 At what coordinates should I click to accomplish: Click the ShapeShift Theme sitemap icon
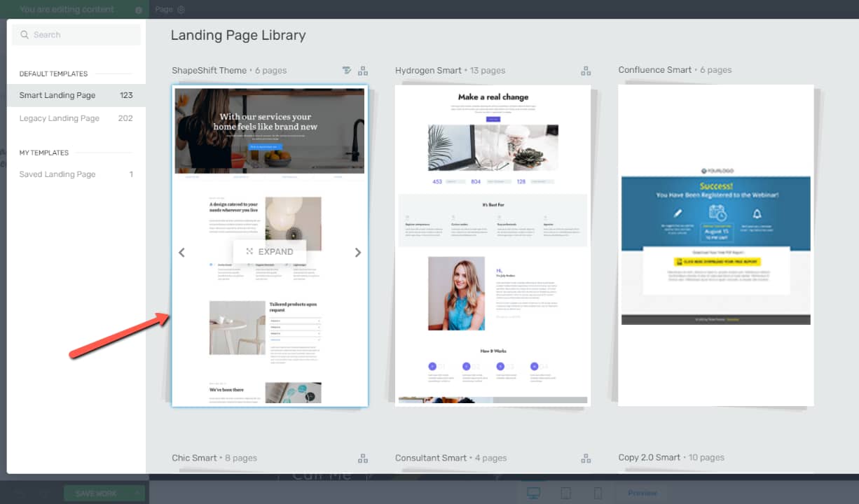(363, 71)
